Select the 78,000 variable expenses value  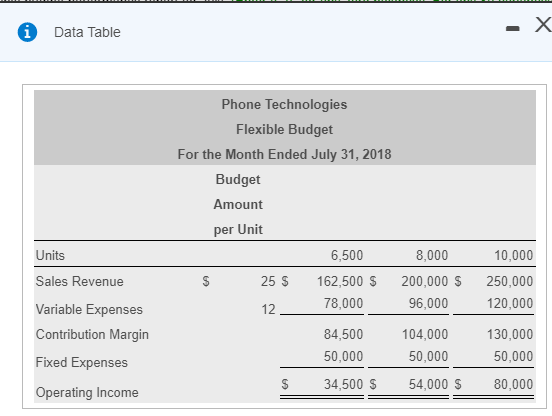[x=344, y=303]
